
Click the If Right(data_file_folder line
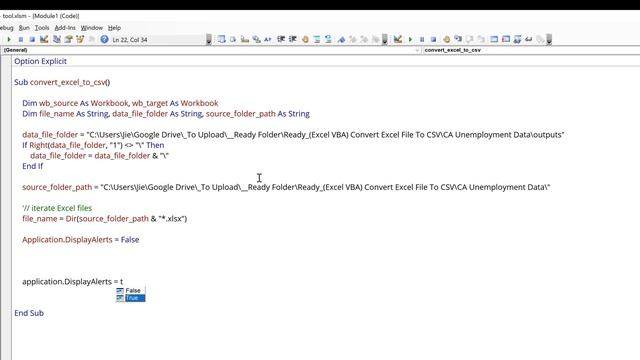point(93,145)
